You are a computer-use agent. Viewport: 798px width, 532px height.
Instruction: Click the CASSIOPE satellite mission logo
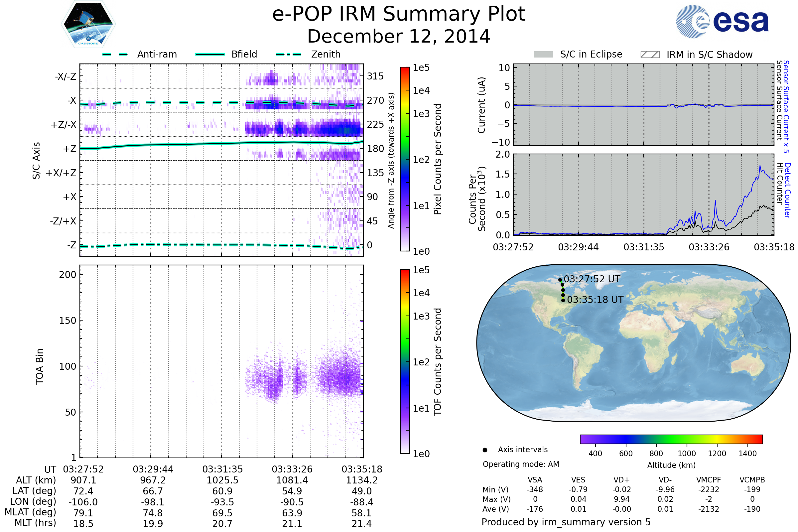88,24
